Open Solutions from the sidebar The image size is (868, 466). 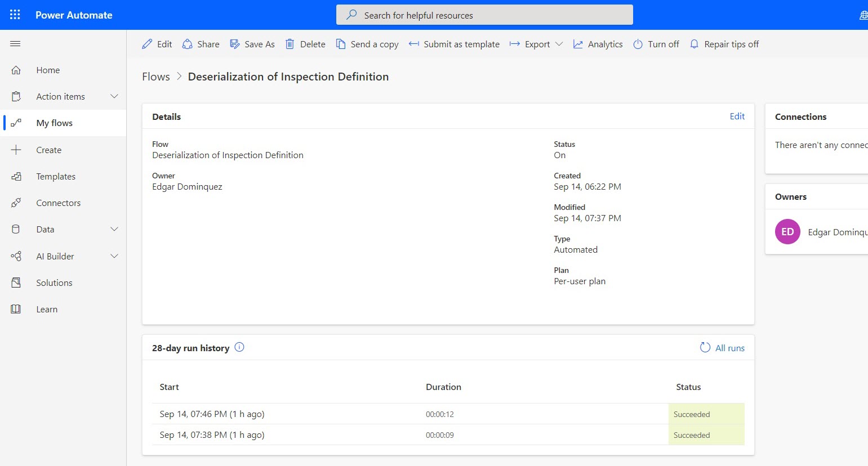point(55,283)
